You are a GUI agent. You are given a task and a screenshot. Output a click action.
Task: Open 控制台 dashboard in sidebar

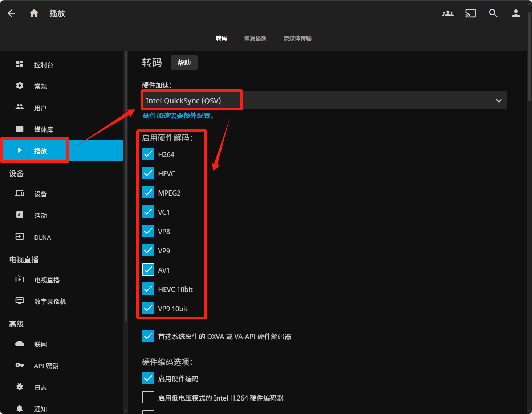(x=44, y=65)
